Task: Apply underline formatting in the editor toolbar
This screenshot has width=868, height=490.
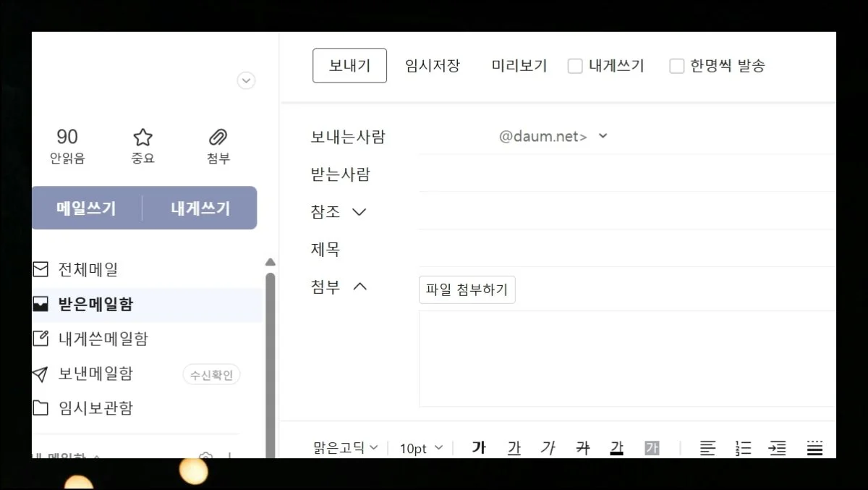Action: click(514, 448)
